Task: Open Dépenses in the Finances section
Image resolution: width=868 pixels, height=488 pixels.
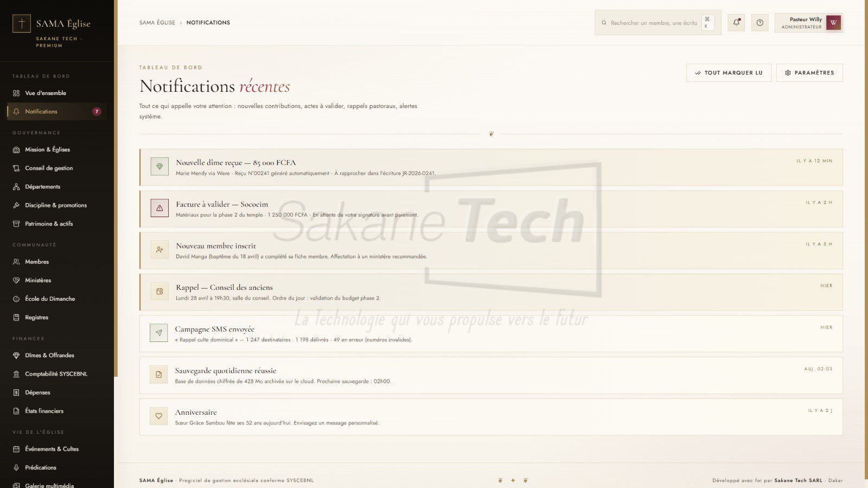Action: click(x=57, y=392)
